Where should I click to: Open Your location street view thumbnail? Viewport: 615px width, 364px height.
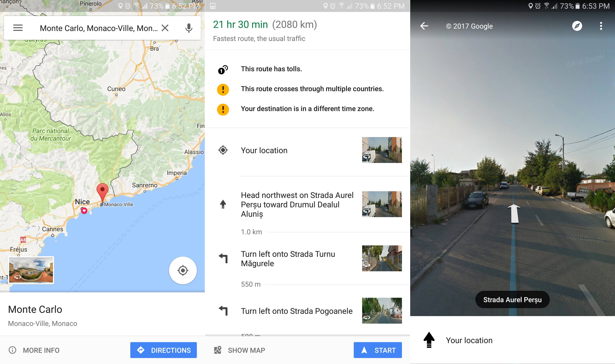[382, 150]
